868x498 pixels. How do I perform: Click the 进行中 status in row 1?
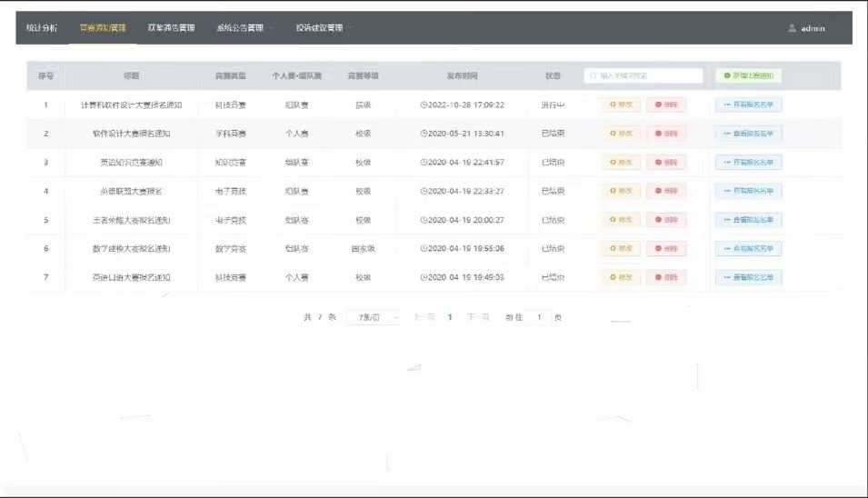pyautogui.click(x=553, y=105)
